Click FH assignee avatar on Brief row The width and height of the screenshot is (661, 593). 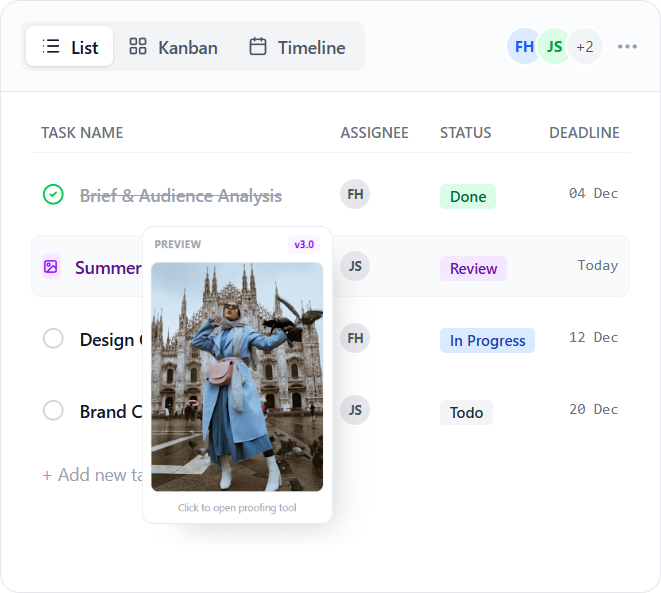pyautogui.click(x=355, y=194)
